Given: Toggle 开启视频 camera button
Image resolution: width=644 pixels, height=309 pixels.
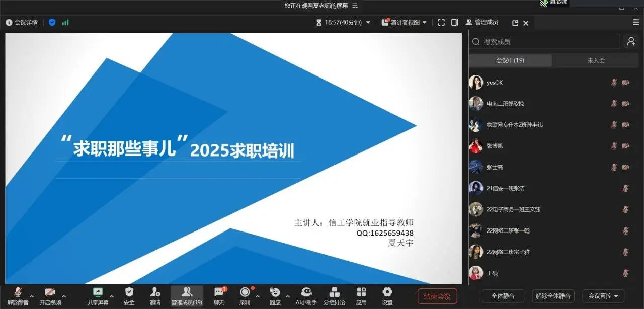Looking at the screenshot, I should pyautogui.click(x=50, y=293).
